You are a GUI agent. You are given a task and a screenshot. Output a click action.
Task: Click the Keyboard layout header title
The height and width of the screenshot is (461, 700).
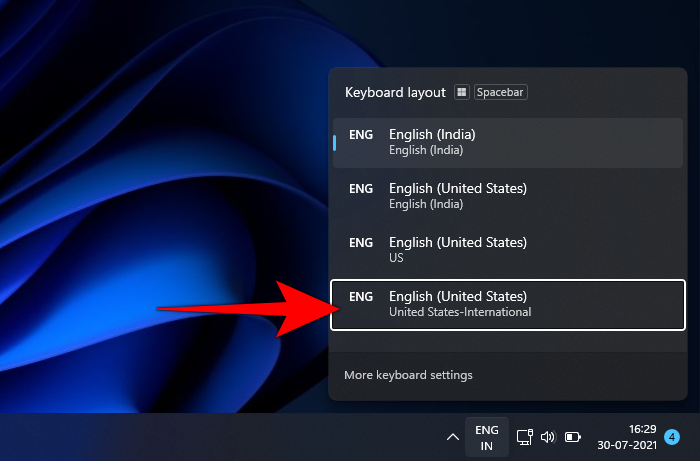395,92
